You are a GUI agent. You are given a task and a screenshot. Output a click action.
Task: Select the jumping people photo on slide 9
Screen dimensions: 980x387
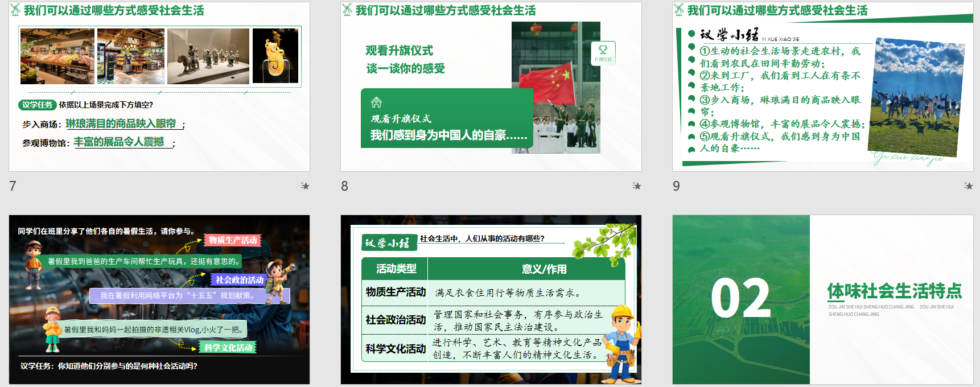coord(917,97)
